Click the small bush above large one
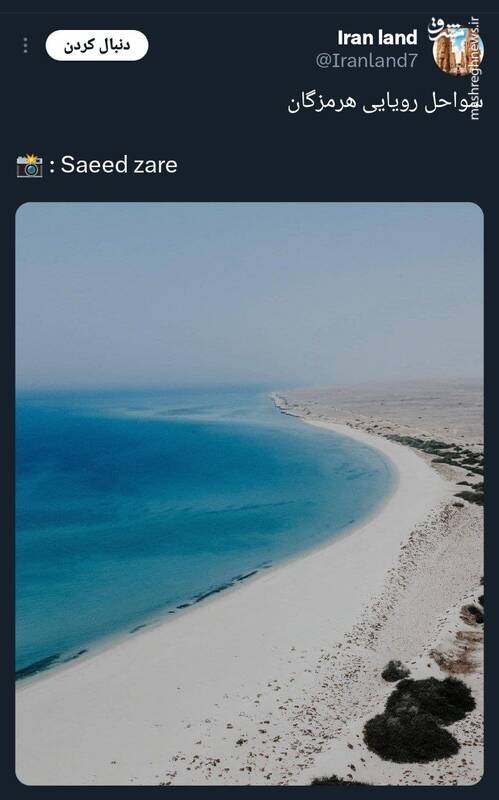The image size is (499, 800). point(395,671)
